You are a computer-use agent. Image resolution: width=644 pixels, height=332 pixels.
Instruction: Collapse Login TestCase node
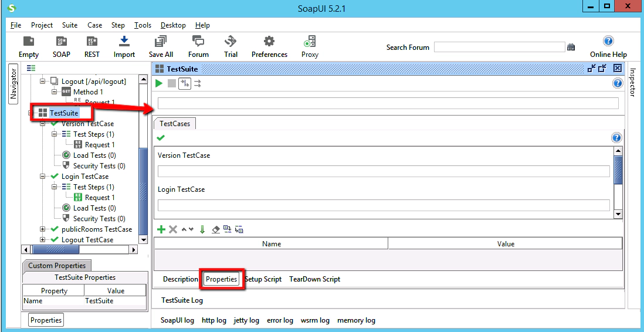click(x=42, y=177)
